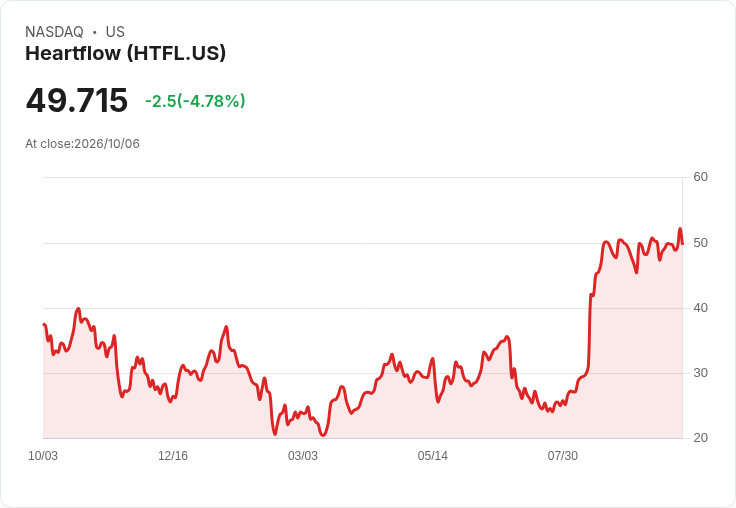Click the 30 y-axis label
736x508 pixels.
pos(700,373)
